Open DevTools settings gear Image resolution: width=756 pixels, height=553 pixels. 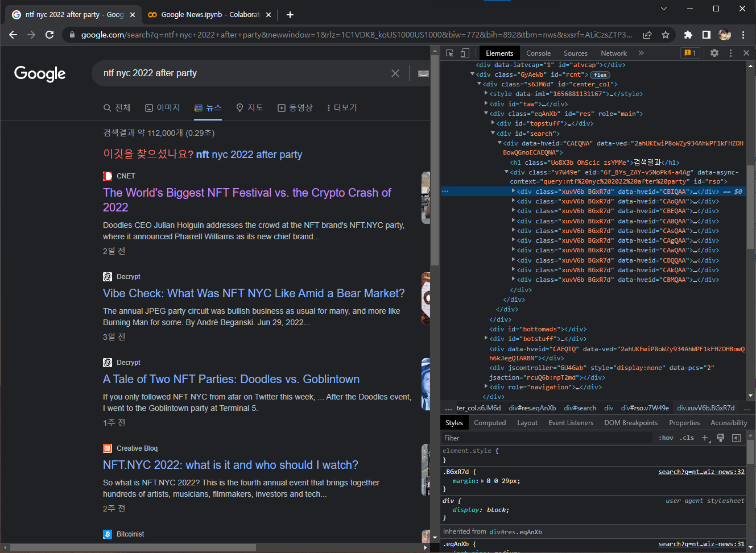[x=714, y=53]
